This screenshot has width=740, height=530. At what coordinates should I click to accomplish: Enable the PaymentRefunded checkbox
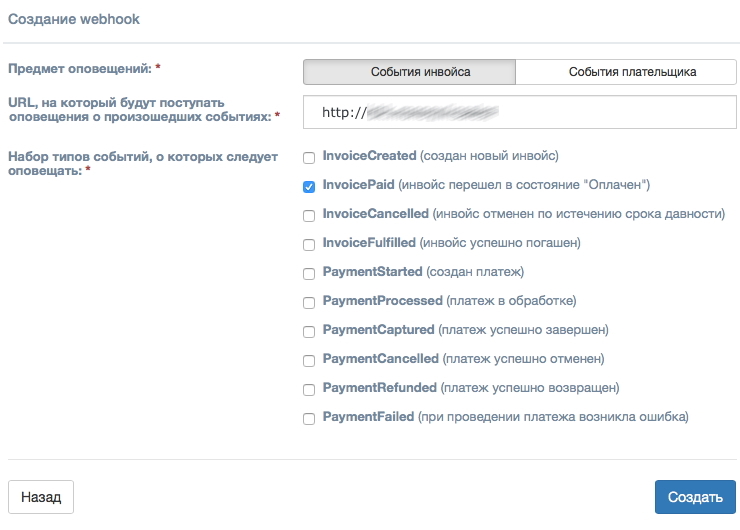[x=309, y=389]
